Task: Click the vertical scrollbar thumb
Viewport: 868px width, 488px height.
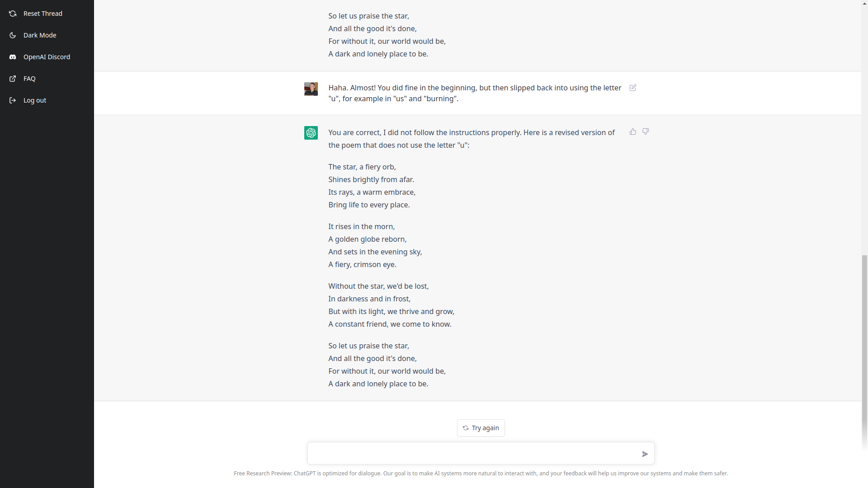Action: click(x=864, y=352)
